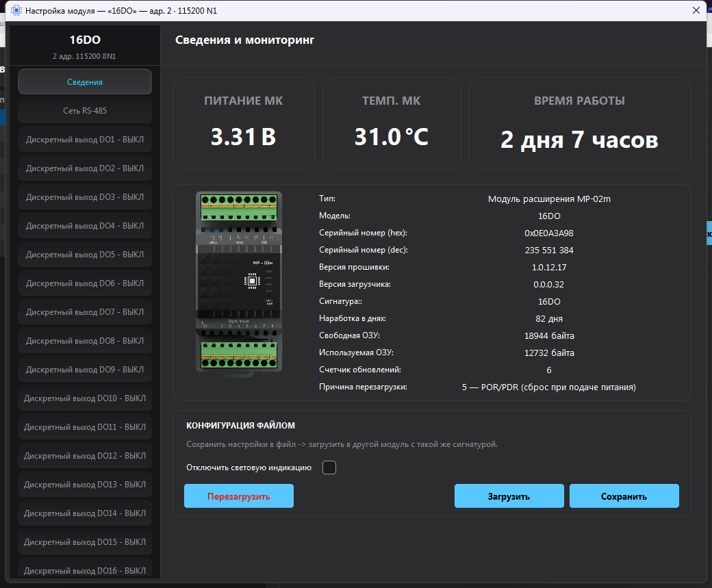
Task: Open Дискретный выход DO10 settings
Action: pyautogui.click(x=85, y=398)
